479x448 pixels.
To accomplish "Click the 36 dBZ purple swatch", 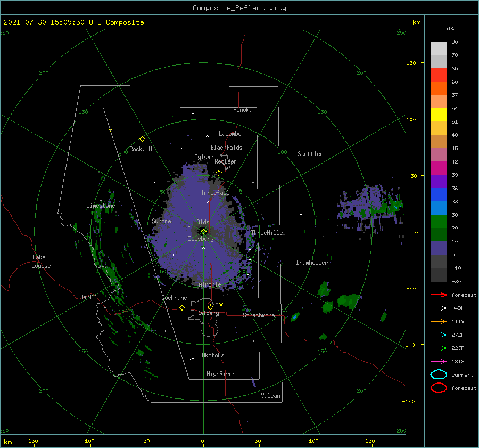I will pyautogui.click(x=439, y=181).
